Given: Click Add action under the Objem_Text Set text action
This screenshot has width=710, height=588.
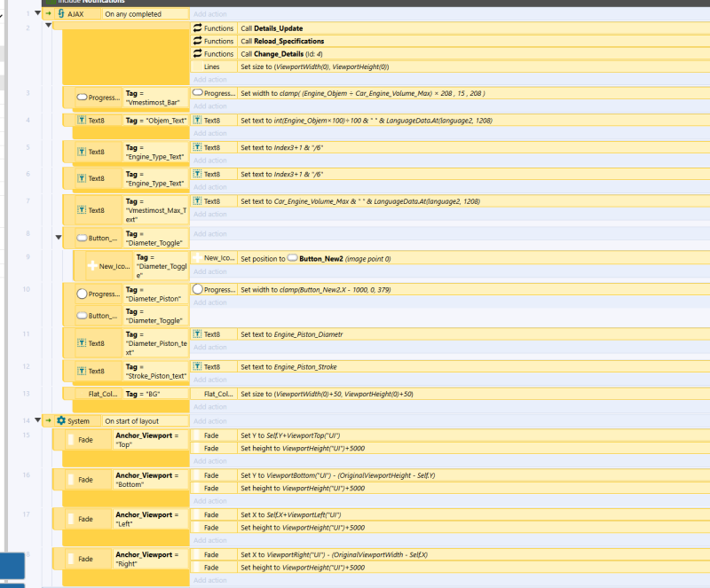Looking at the screenshot, I should pos(210,133).
